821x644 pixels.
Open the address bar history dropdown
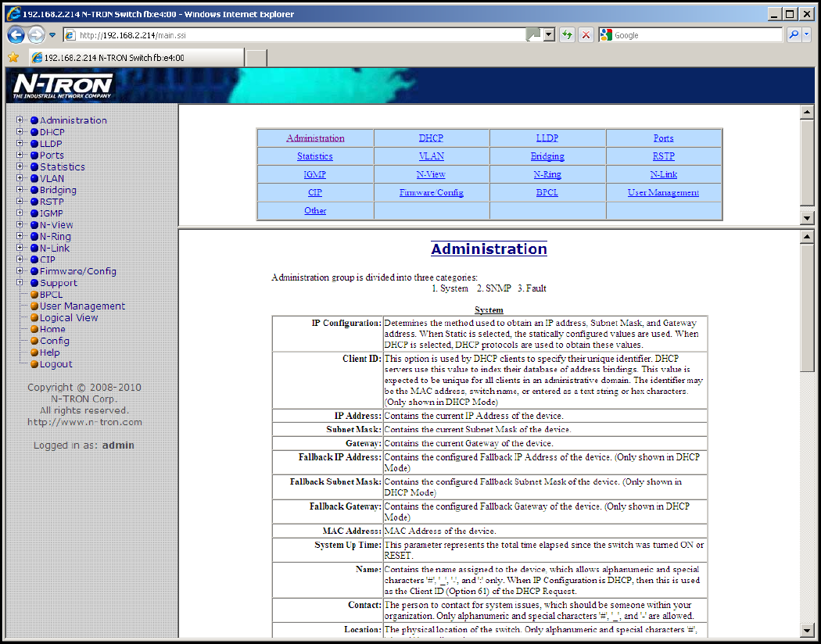549,35
